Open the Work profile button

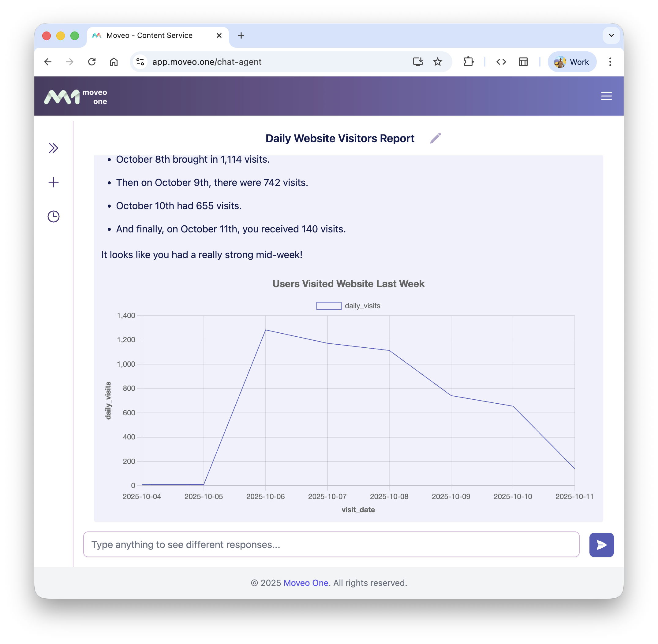(x=572, y=62)
